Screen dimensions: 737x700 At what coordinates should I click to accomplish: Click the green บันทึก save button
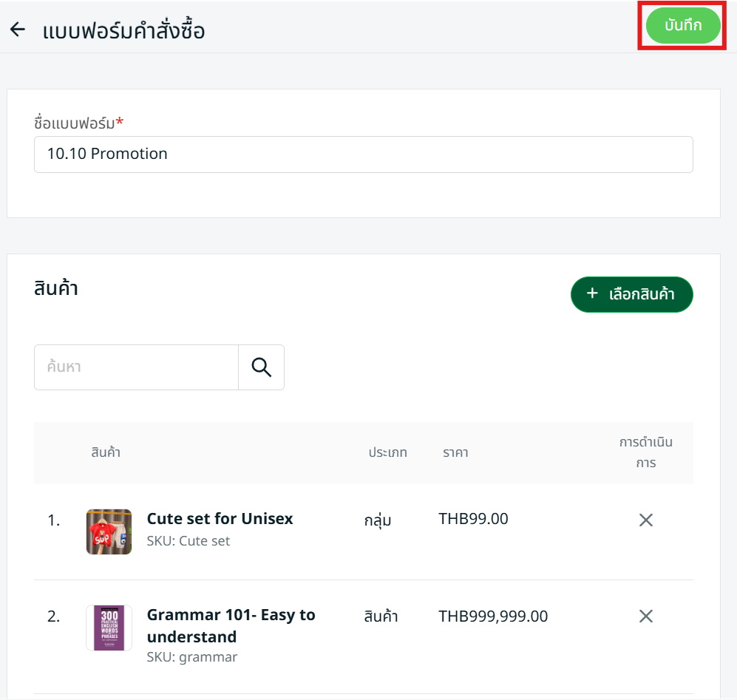(682, 26)
